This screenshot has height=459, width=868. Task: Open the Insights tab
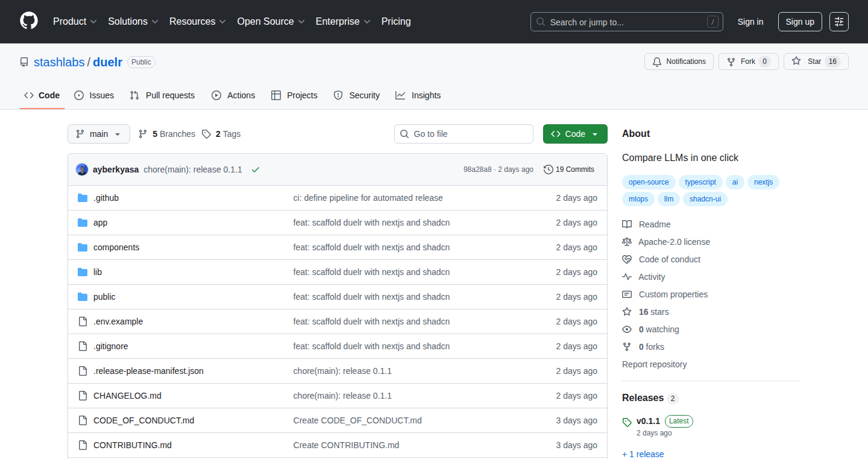418,95
